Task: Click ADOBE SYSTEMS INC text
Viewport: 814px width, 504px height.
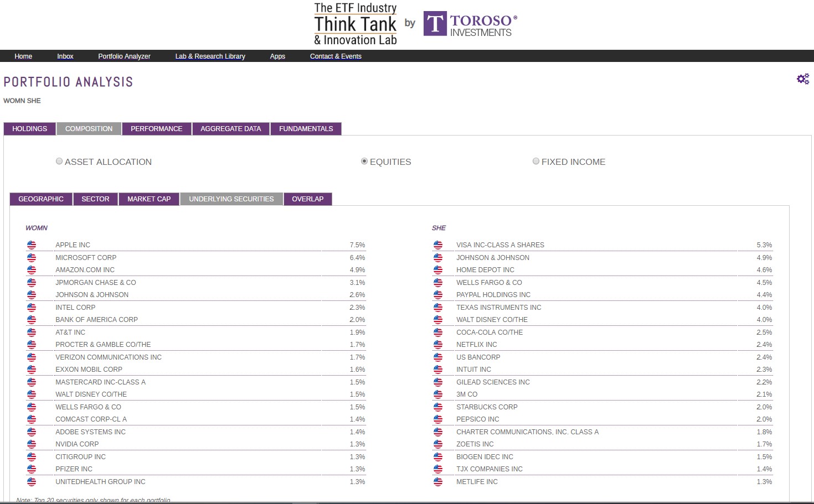Action: tap(91, 432)
